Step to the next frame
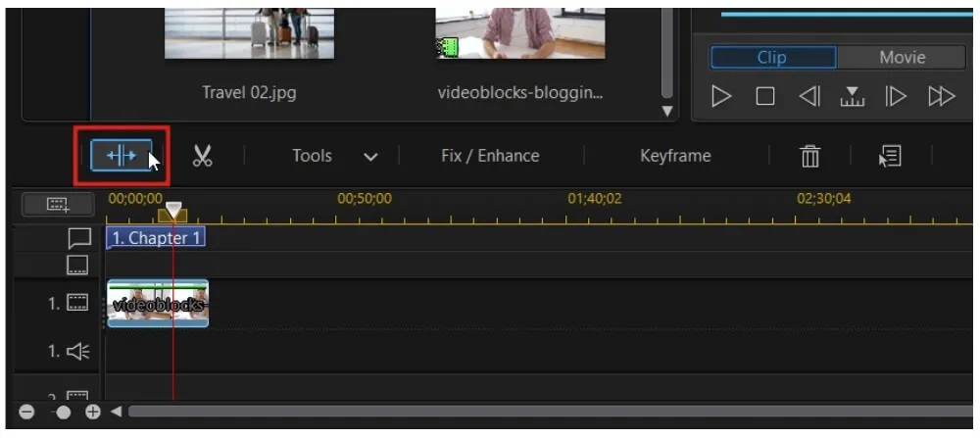 (895, 96)
